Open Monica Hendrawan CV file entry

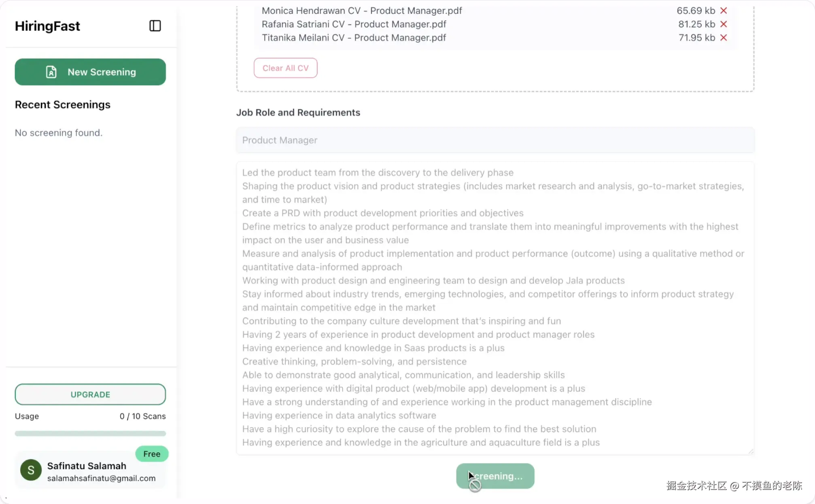click(361, 11)
